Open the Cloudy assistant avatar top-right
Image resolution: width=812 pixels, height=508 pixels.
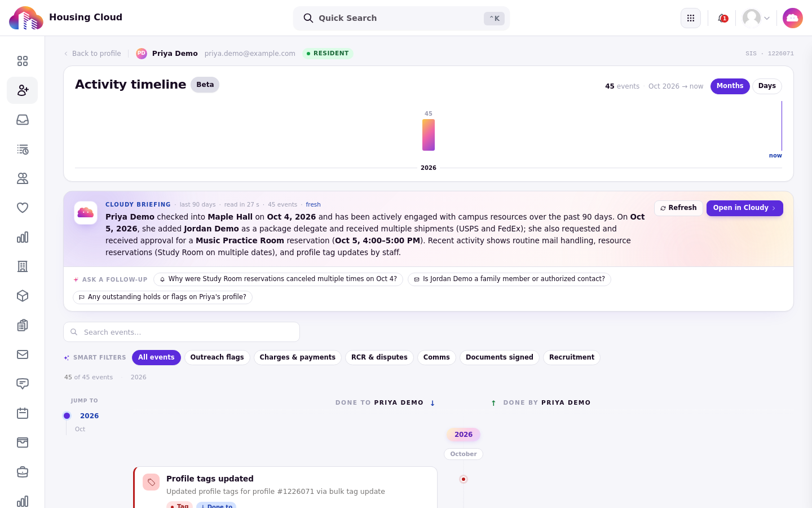(x=792, y=18)
